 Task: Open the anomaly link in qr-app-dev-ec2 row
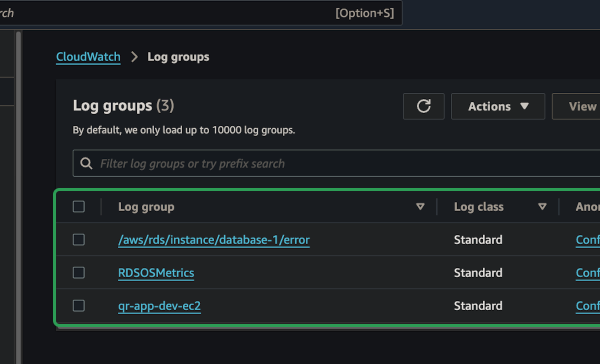(x=588, y=305)
